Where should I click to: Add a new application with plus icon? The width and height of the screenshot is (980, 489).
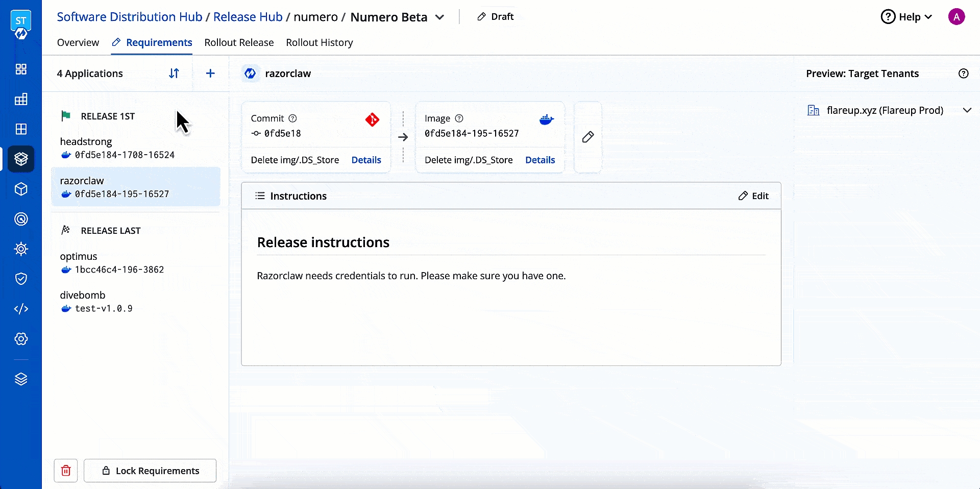point(210,74)
